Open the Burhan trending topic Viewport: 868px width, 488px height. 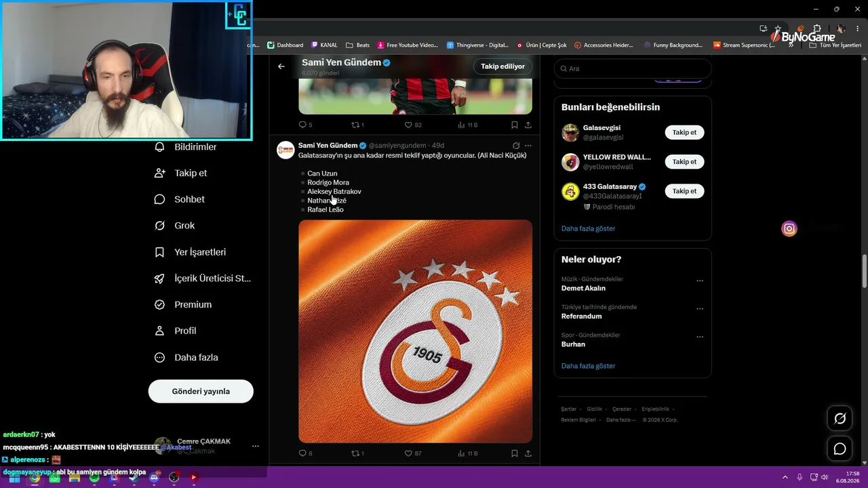(573, 344)
